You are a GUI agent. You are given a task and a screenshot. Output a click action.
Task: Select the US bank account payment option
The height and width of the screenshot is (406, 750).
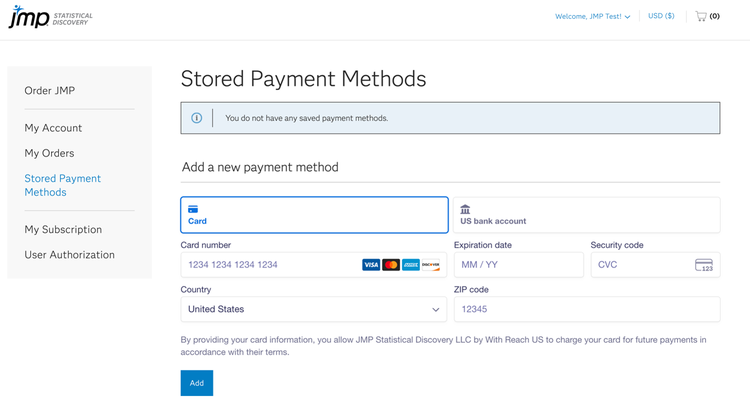(x=586, y=215)
